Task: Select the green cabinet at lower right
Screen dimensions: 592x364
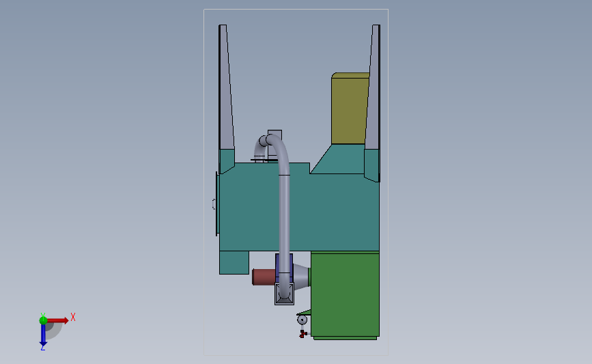Action: click(x=345, y=295)
